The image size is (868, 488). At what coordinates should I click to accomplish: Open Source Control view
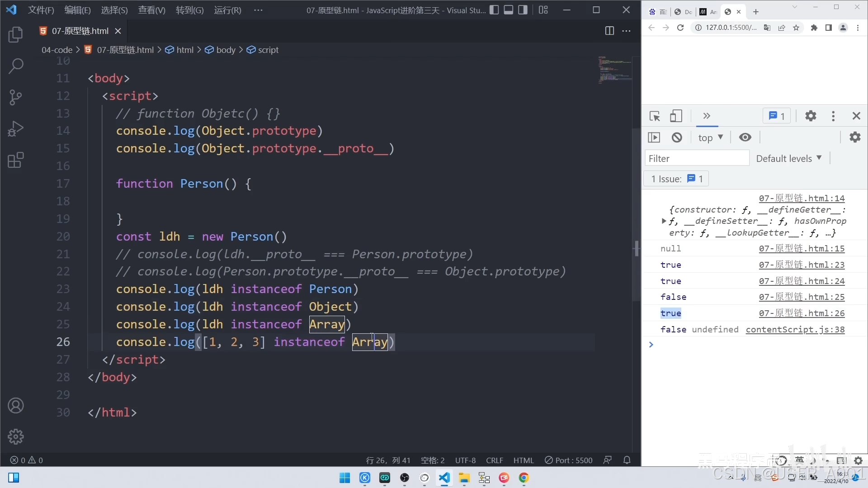tap(15, 97)
